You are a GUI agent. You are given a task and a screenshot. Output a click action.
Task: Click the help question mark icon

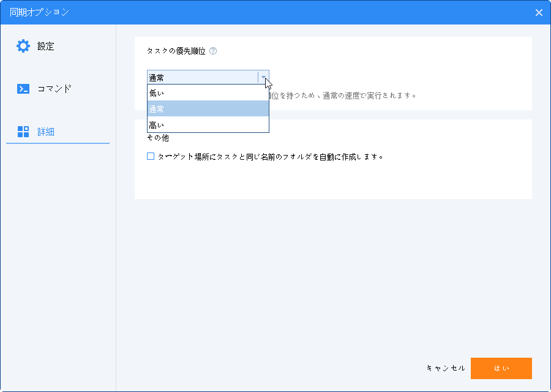pyautogui.click(x=213, y=51)
